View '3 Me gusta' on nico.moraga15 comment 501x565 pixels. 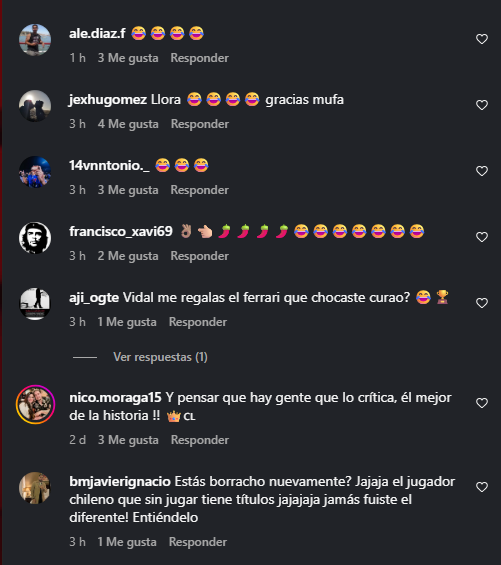coord(128,440)
